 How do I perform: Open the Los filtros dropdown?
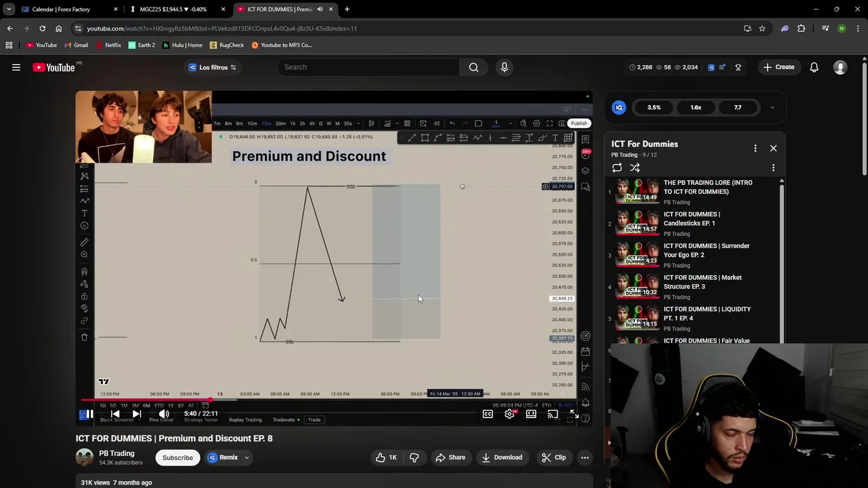pos(212,67)
